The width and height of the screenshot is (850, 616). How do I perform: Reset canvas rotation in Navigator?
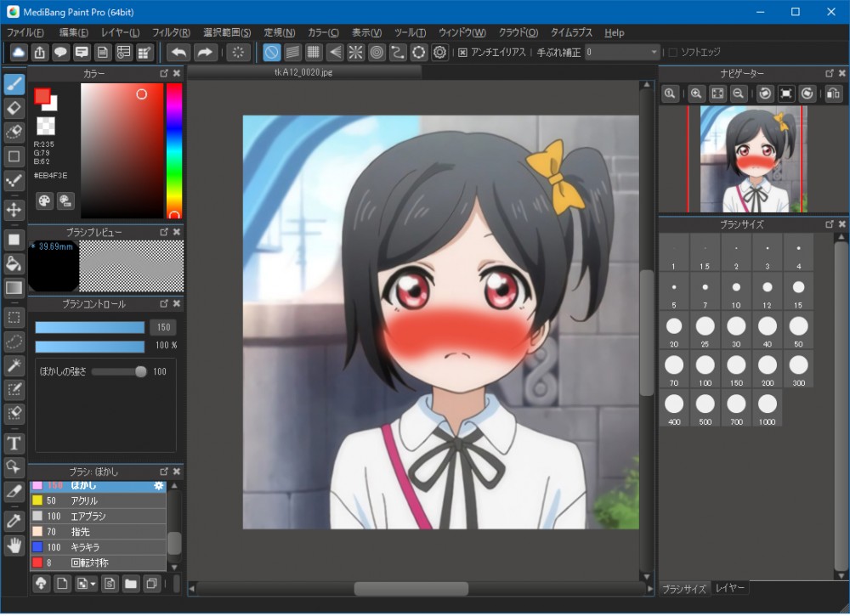pos(786,93)
